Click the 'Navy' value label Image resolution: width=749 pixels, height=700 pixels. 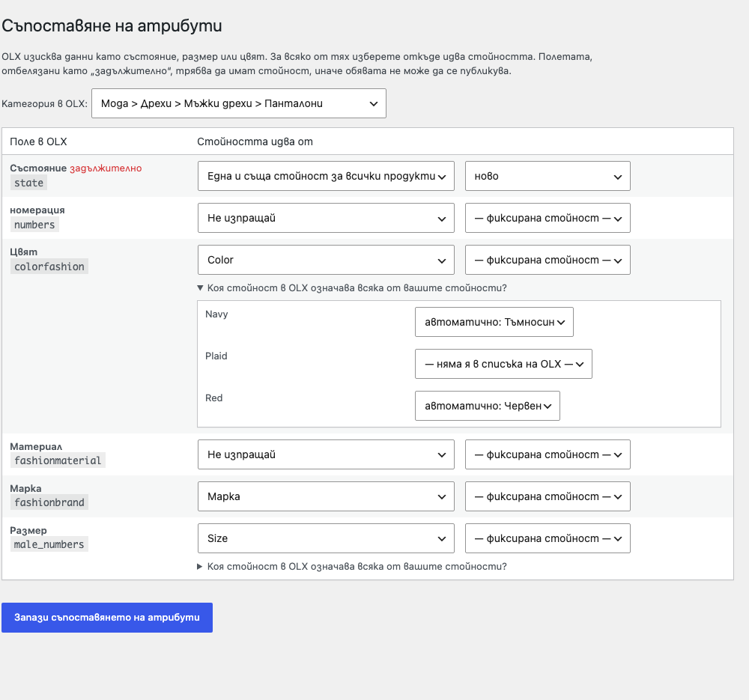pos(216,314)
